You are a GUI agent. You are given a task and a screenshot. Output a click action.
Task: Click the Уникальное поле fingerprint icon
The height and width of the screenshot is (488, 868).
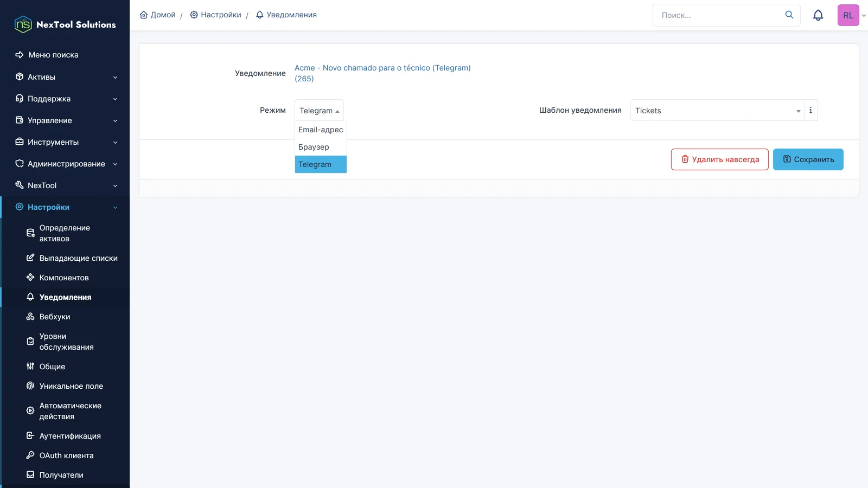pos(30,386)
